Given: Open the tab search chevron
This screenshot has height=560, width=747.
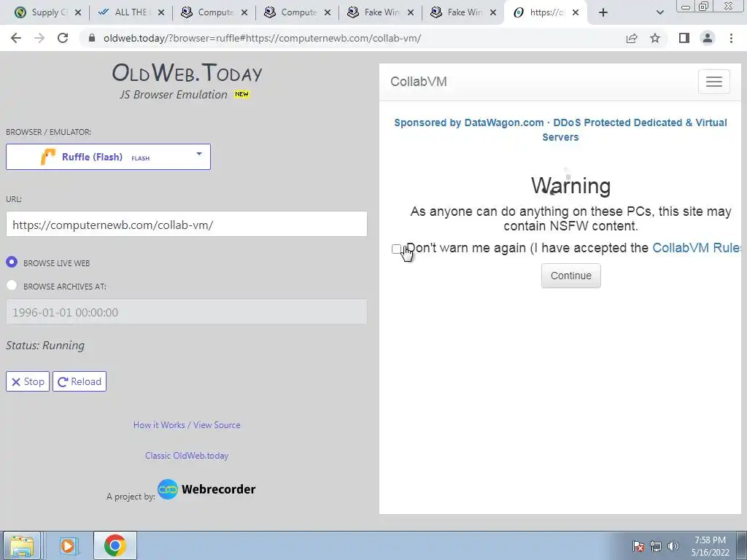Looking at the screenshot, I should click(659, 12).
